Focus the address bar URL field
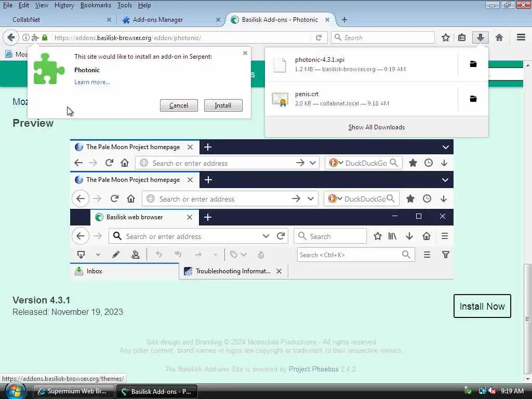Screen dimensions: 532x399 tap(181, 37)
